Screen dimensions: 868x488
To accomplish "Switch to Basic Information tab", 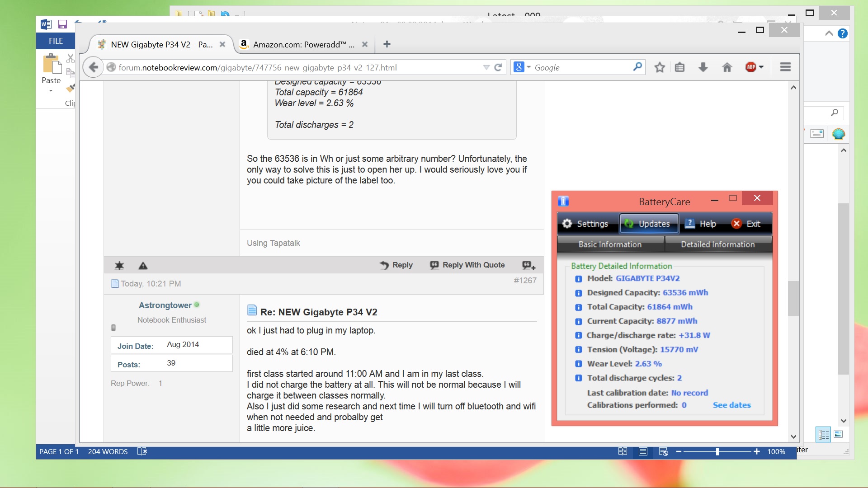I will [x=610, y=244].
